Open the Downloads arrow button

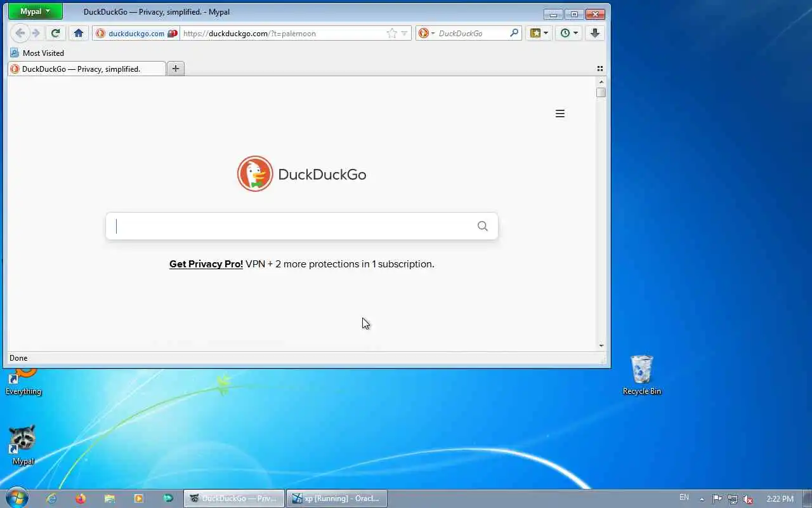pos(595,33)
